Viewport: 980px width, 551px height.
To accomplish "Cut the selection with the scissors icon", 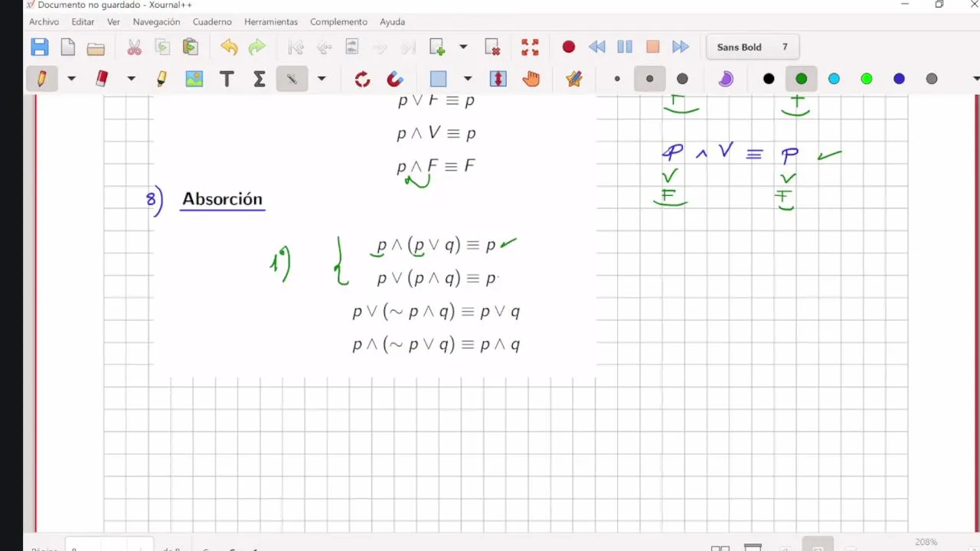I will click(134, 47).
